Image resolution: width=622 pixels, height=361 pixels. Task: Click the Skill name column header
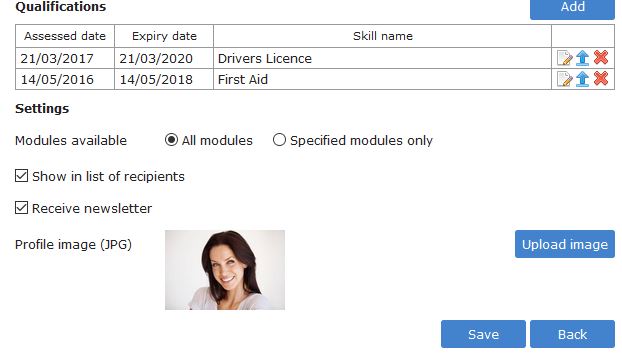tap(382, 36)
